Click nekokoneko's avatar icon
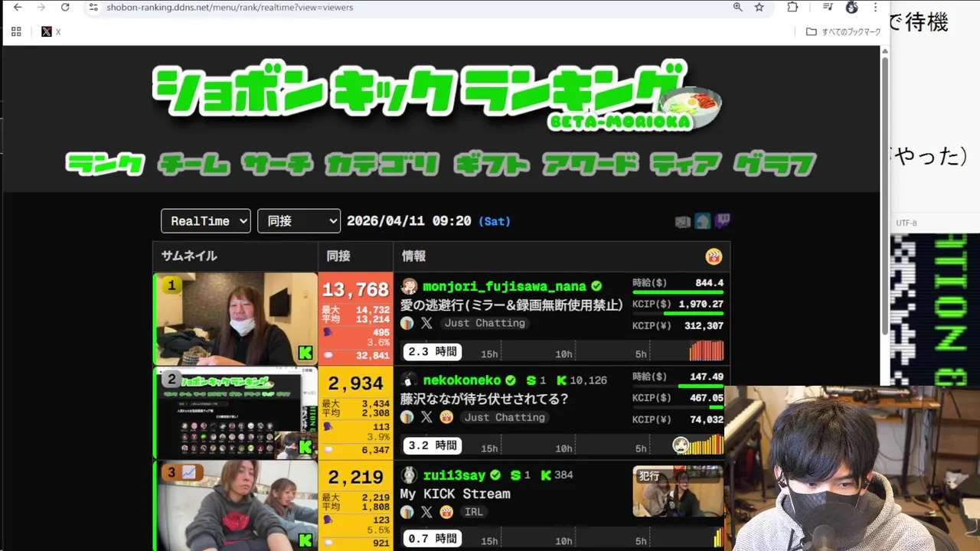This screenshot has width=980, height=551. (x=409, y=380)
